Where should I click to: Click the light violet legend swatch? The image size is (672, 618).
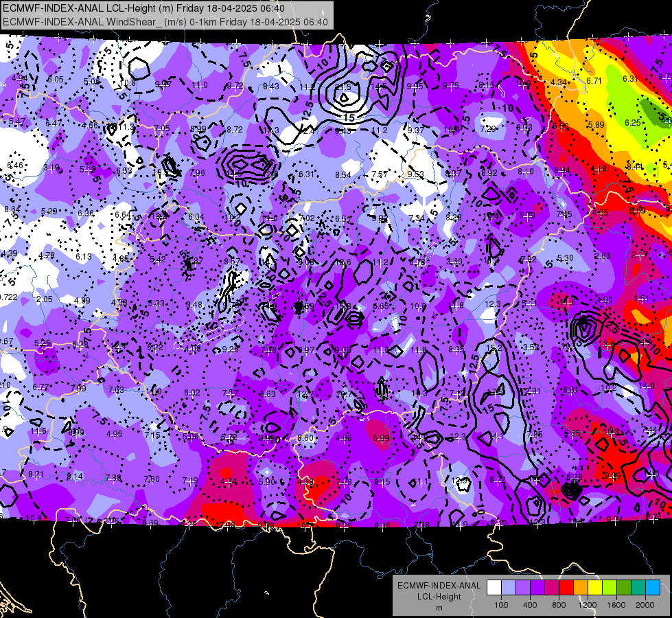tap(523, 588)
